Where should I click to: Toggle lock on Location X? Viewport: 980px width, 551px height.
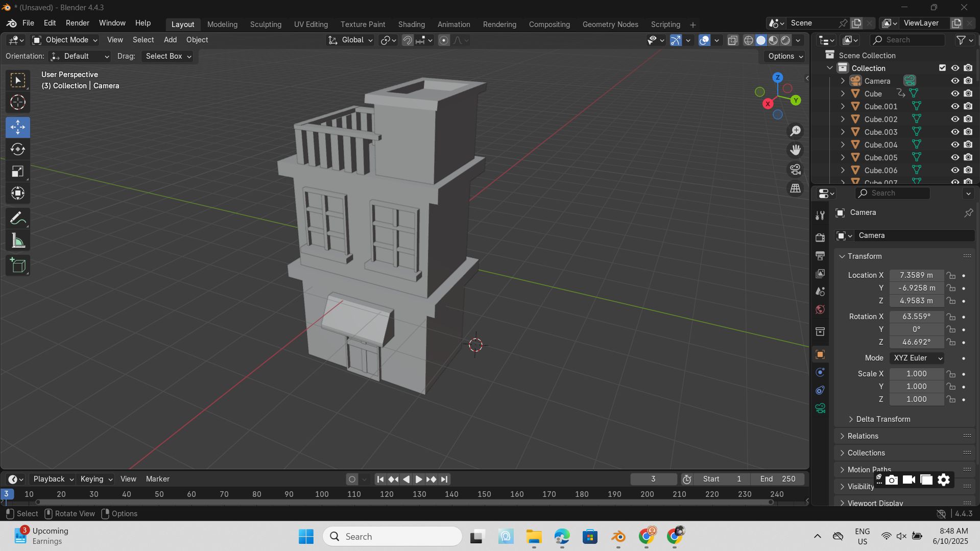click(x=951, y=275)
